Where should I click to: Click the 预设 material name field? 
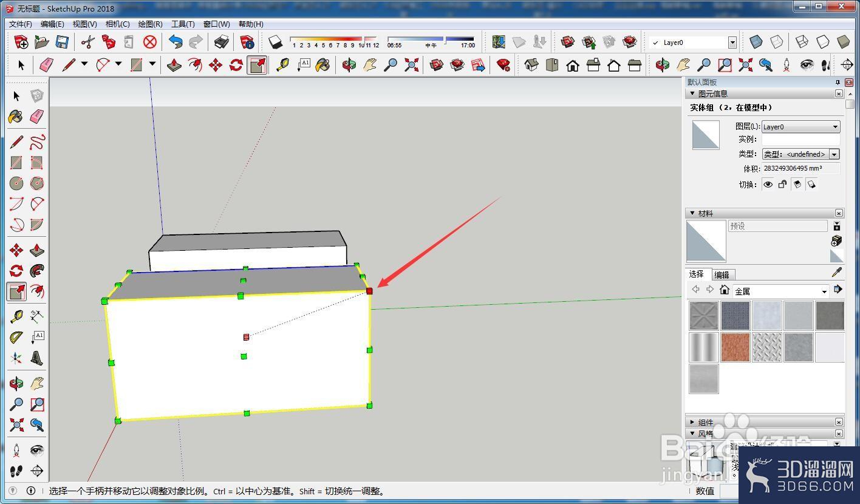777,226
